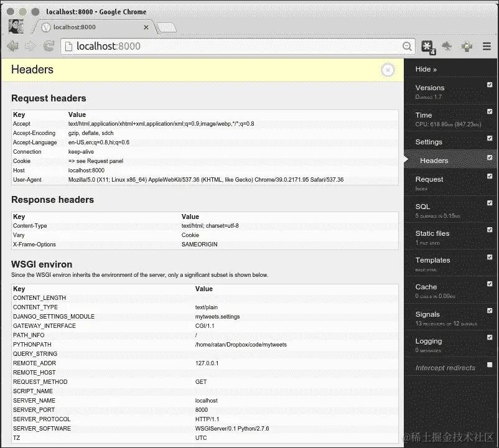Open a new tab button
Screen dimensions: 499x448
pos(167,28)
